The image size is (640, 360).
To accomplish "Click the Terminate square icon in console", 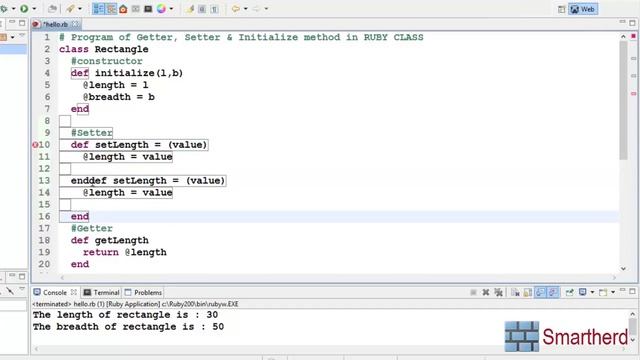I will click(473, 292).
